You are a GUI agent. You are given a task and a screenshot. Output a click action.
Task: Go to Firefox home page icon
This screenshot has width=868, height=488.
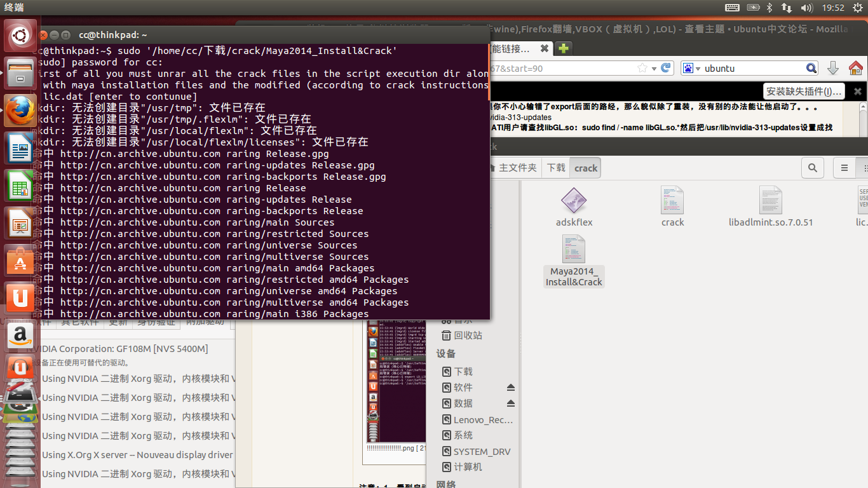856,68
